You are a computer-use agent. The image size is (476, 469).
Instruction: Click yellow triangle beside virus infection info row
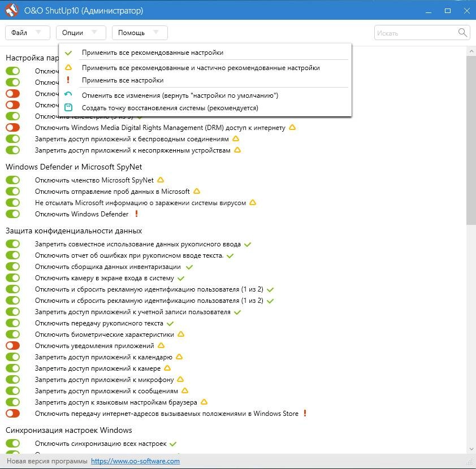click(x=253, y=202)
